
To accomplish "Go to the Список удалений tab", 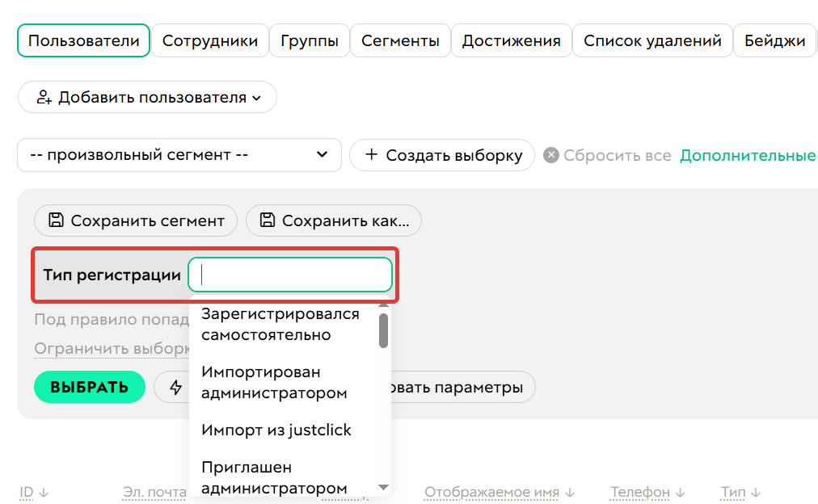I will (x=651, y=40).
